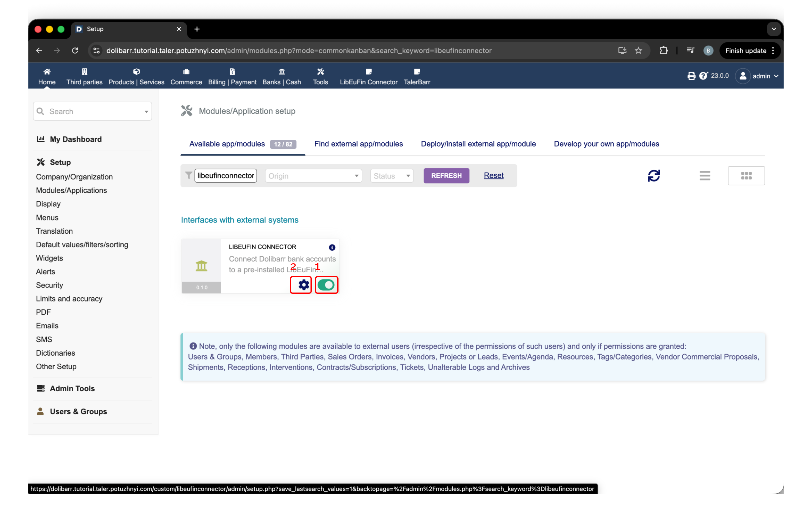Disable the LibEuFin Connector module toggle
The width and height of the screenshot is (812, 531).
(x=326, y=285)
